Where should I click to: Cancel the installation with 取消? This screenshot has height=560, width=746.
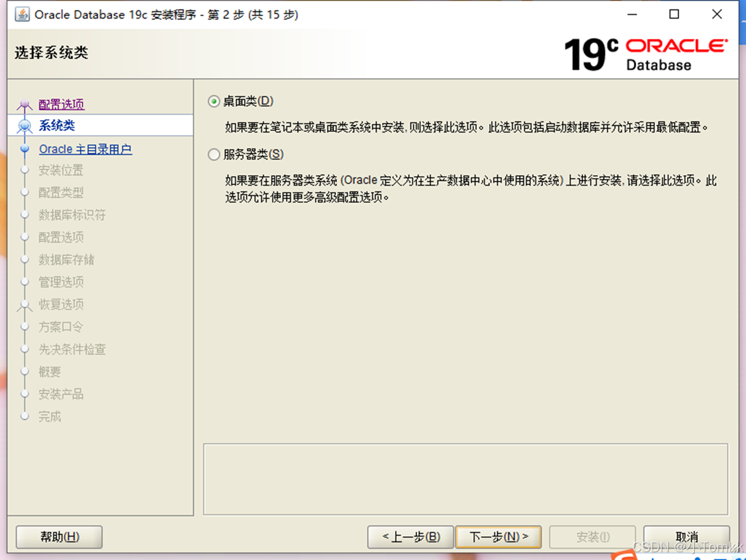click(686, 536)
